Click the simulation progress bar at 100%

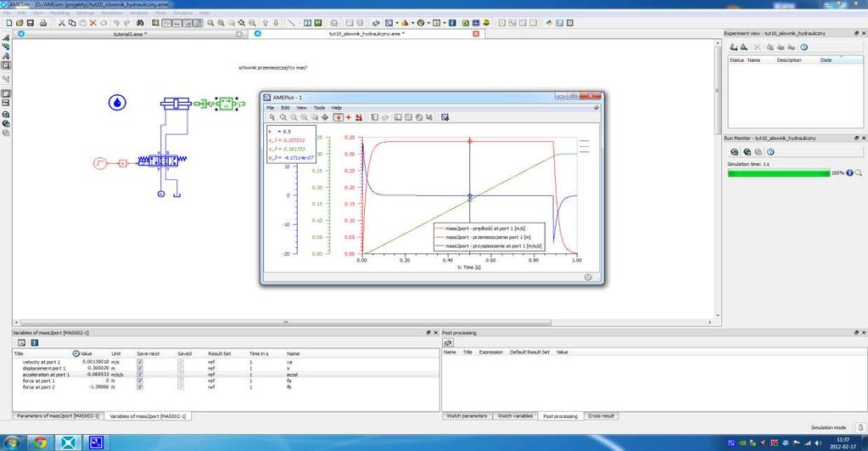(x=778, y=173)
